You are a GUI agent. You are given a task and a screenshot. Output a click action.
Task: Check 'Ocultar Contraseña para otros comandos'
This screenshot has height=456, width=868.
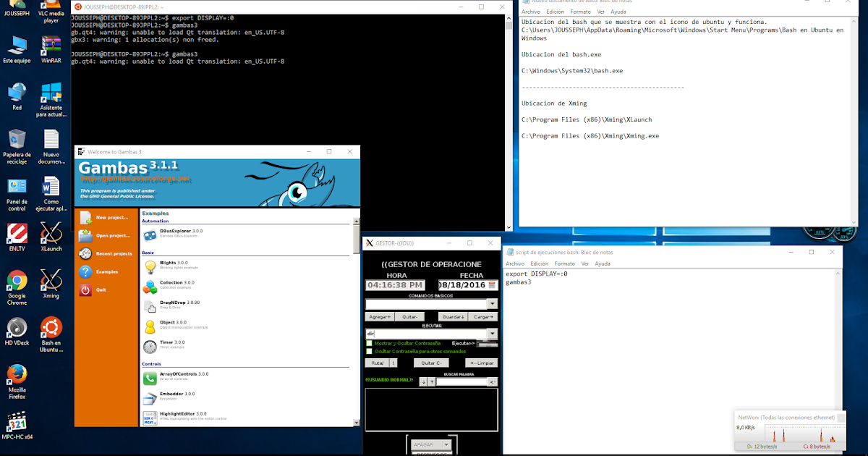(369, 352)
